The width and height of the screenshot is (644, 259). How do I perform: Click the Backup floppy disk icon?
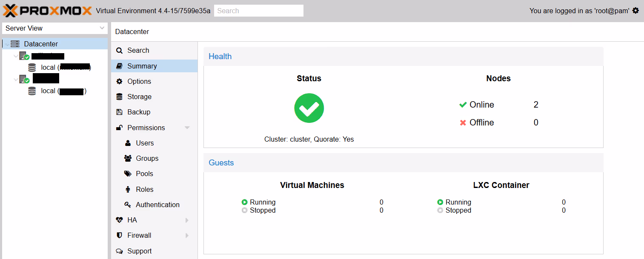coord(120,112)
